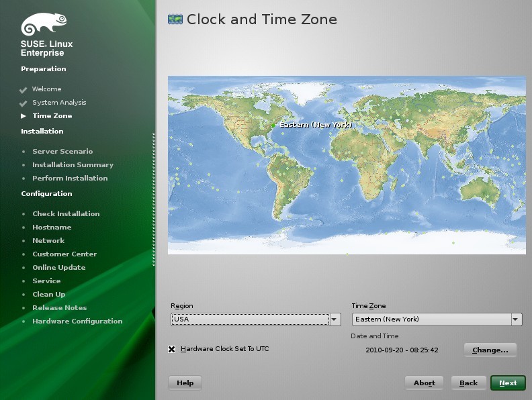Click the SUSE chameleon logo
Viewport: 532px width, 400px height.
point(44,23)
